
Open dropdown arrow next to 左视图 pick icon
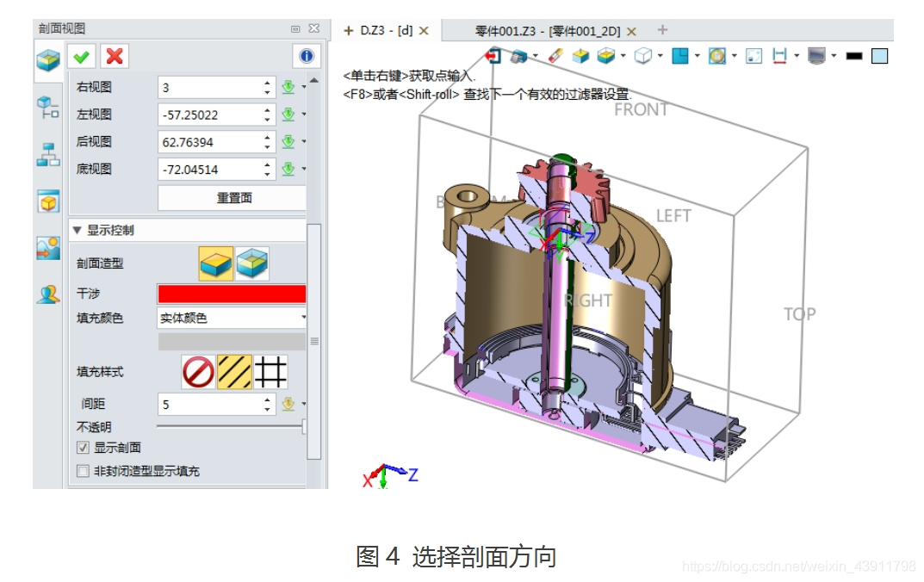click(x=304, y=115)
